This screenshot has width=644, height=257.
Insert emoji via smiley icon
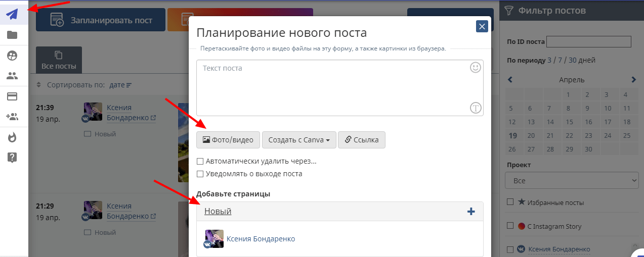coord(475,68)
